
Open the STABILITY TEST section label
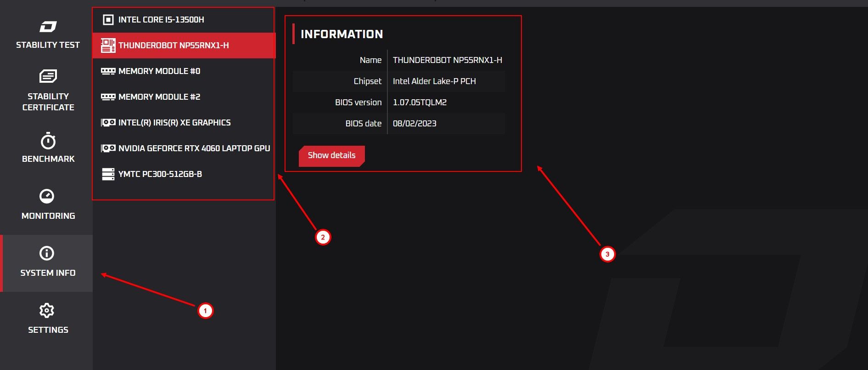pyautogui.click(x=48, y=45)
